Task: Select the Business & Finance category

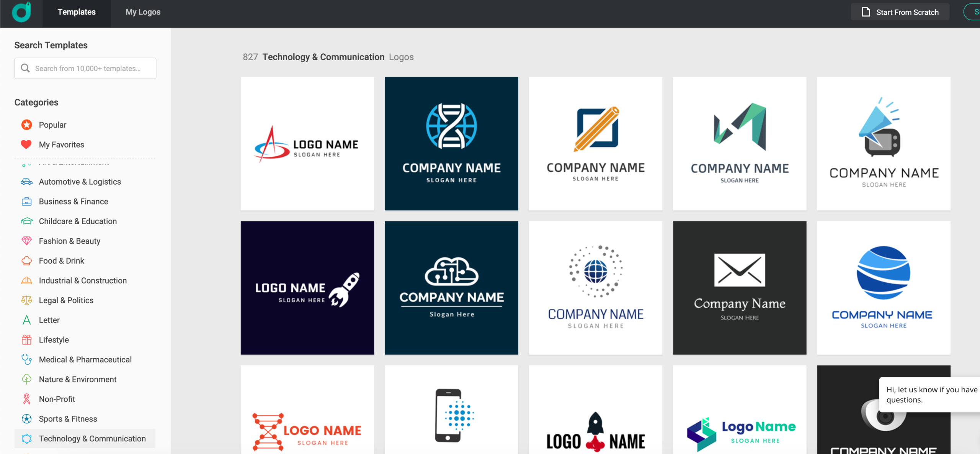Action: (x=73, y=202)
